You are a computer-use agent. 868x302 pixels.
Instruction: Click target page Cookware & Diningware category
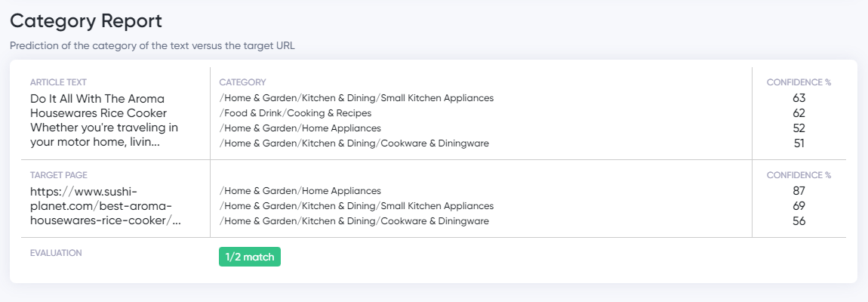click(354, 221)
